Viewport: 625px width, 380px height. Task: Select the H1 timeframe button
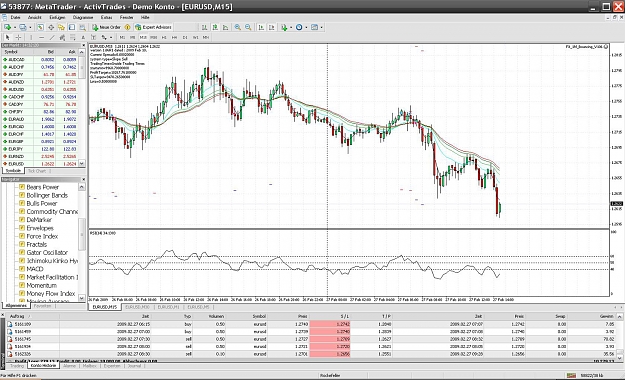pos(164,37)
